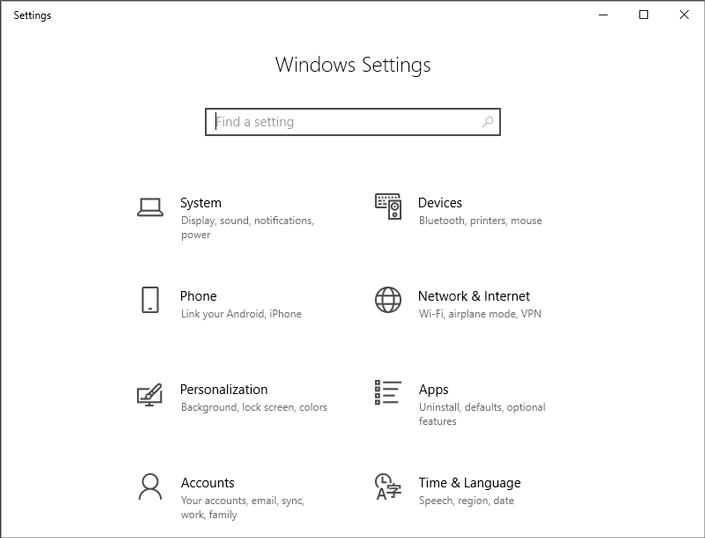Open the Apps list icon
The height and width of the screenshot is (538, 705).
pyautogui.click(x=388, y=392)
